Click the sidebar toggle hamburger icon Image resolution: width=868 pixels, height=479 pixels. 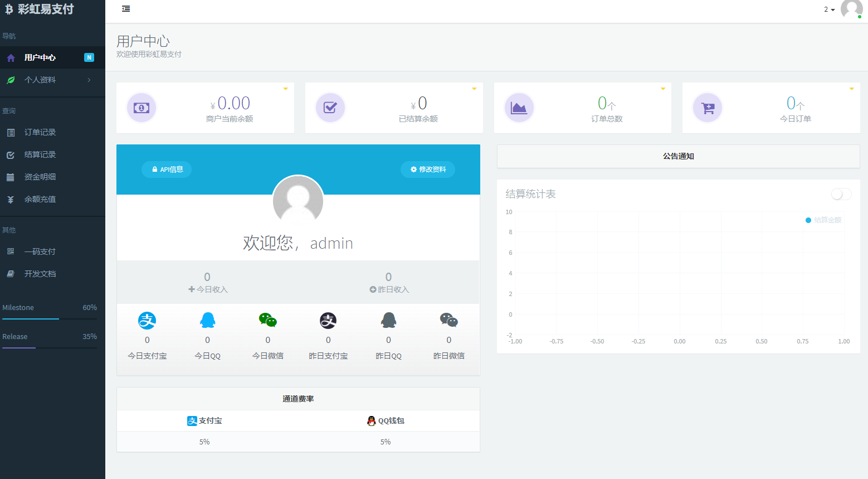[x=126, y=9]
